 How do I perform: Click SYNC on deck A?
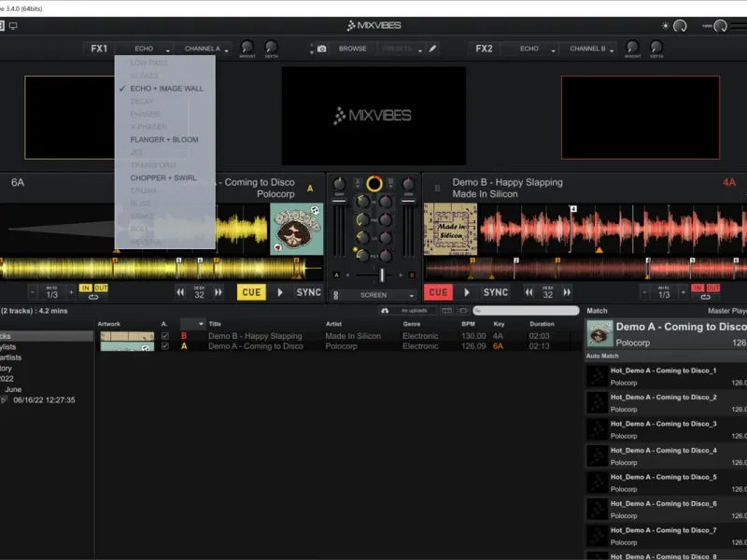tap(309, 292)
